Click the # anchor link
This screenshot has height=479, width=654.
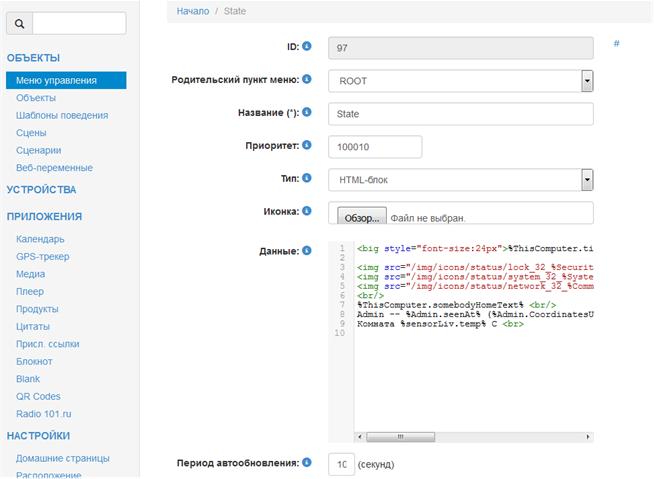(x=617, y=45)
